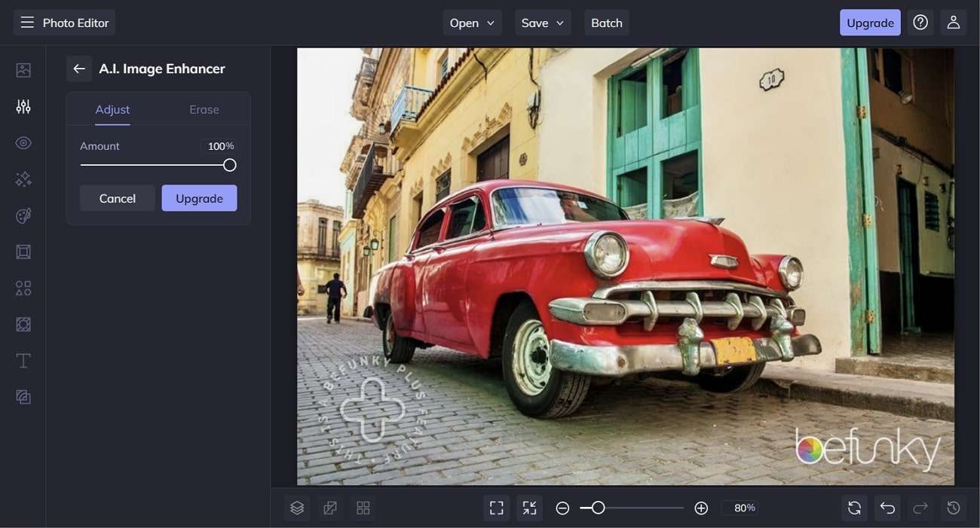Click the Amount slider handle

(x=230, y=165)
